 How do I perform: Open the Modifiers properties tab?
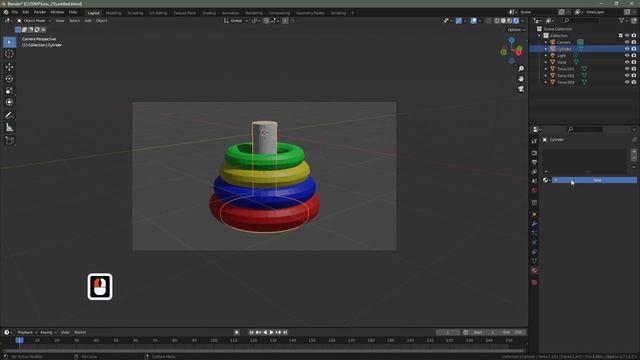[534, 224]
